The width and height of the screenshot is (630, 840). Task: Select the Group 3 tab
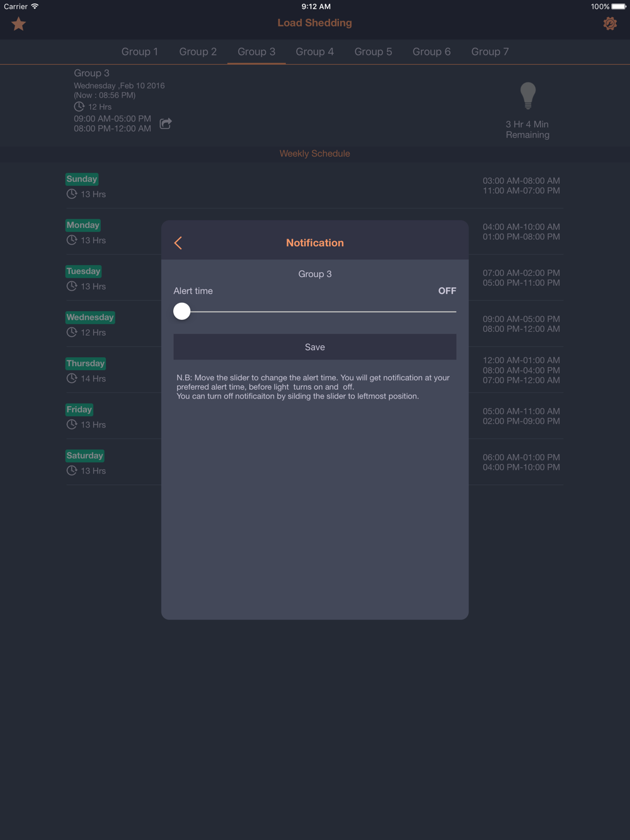tap(256, 52)
